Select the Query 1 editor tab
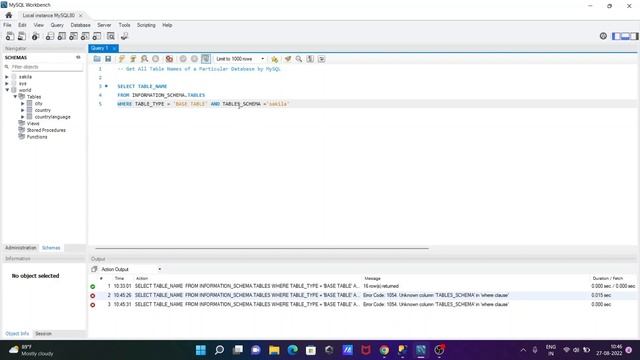Viewport: 640px width, 360px height. point(100,48)
